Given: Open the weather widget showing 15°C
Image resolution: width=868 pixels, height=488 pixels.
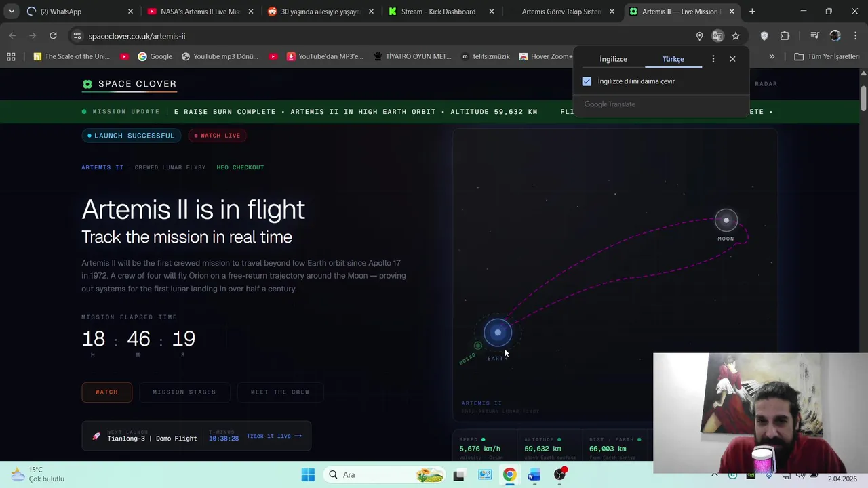Looking at the screenshot, I should click(x=37, y=474).
